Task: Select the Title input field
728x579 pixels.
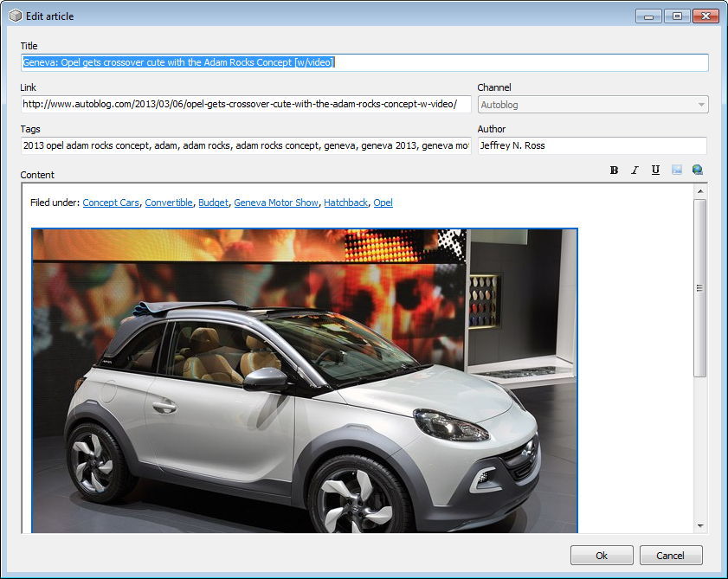Action: pos(364,62)
